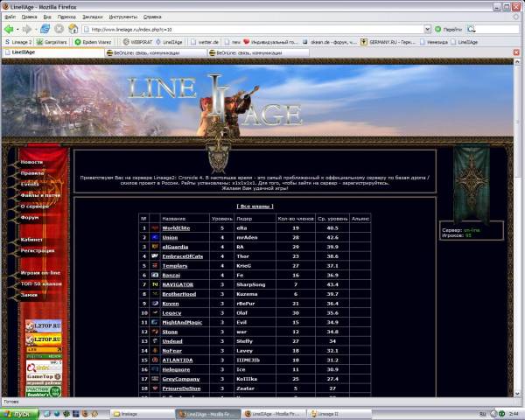Open the Events sidebar link
This screenshot has width=525, height=420.
coord(30,185)
